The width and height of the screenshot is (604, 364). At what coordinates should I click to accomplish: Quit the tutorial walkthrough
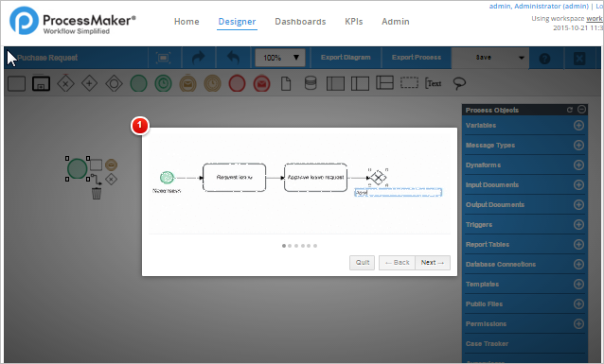pos(362,263)
